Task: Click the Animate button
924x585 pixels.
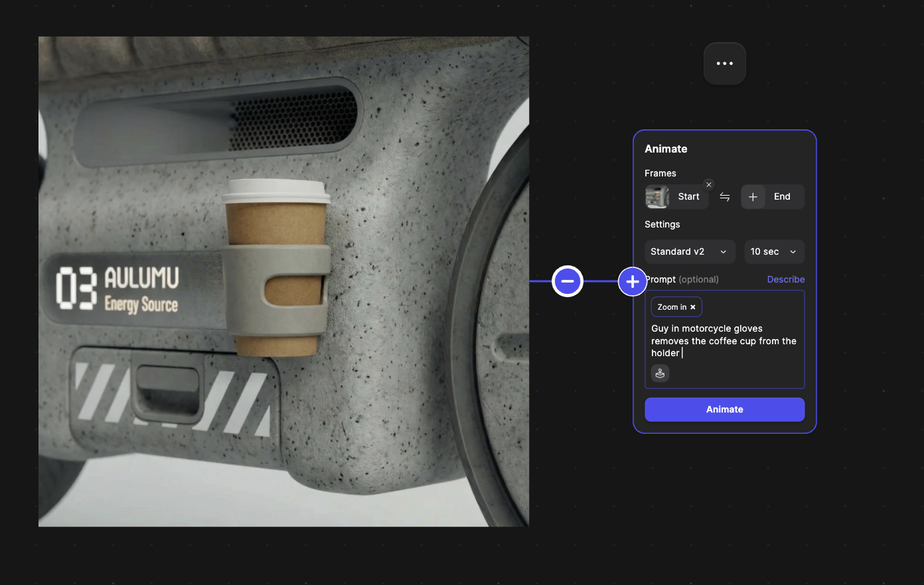Action: click(x=725, y=409)
